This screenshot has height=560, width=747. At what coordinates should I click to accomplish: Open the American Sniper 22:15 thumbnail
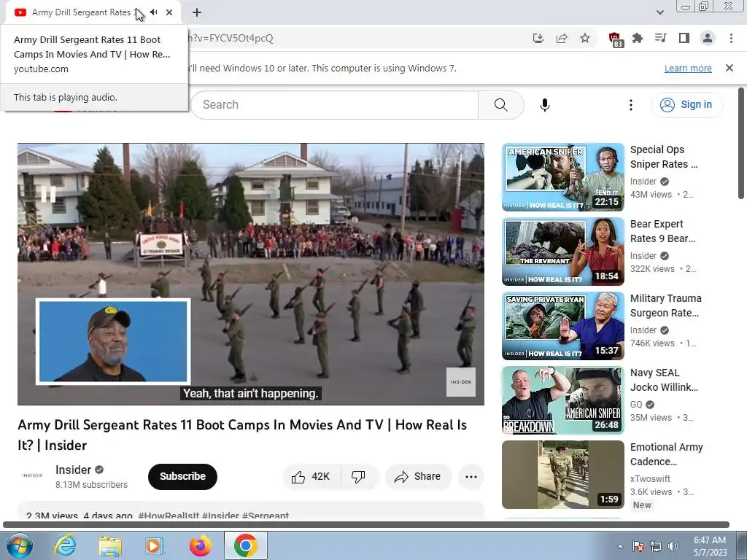click(562, 176)
